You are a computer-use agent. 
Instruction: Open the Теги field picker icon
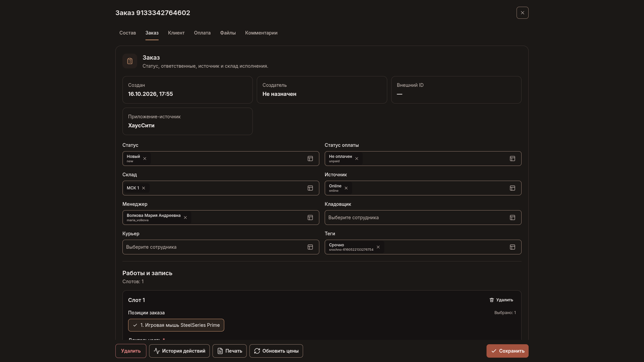[x=513, y=247]
